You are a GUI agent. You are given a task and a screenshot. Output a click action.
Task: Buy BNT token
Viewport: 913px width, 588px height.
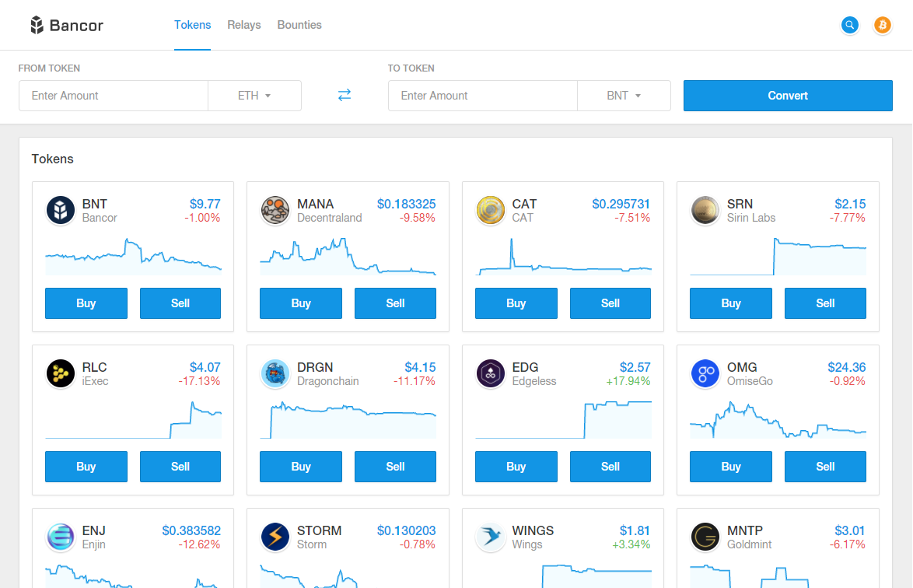coord(86,303)
